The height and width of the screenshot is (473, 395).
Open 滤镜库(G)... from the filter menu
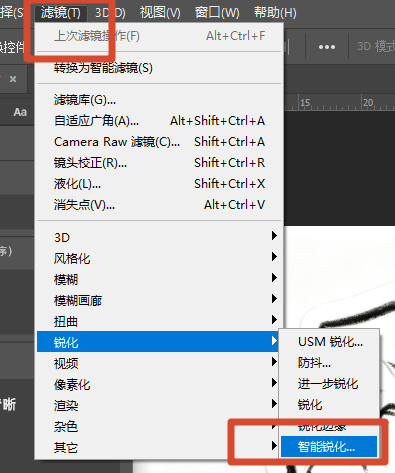click(159, 100)
